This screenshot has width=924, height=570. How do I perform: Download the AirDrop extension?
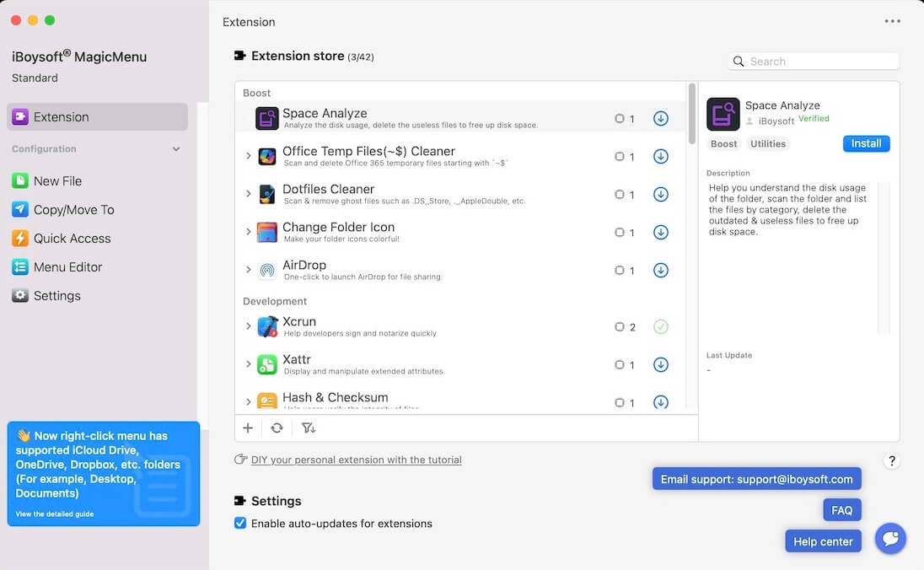point(661,270)
